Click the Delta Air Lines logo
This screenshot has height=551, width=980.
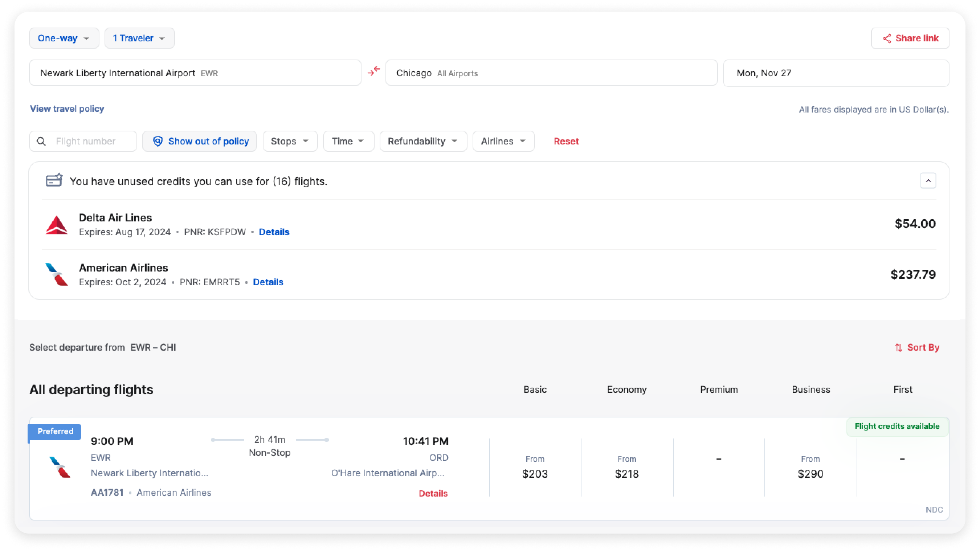tap(57, 225)
